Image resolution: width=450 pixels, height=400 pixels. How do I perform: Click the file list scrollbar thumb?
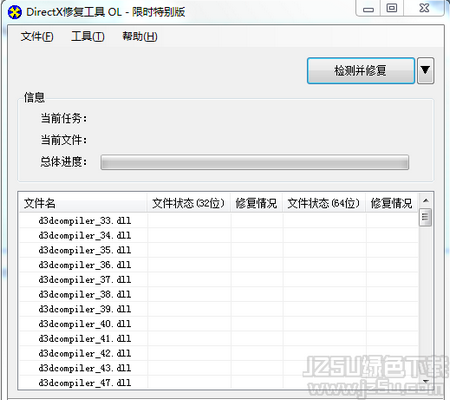click(x=425, y=217)
